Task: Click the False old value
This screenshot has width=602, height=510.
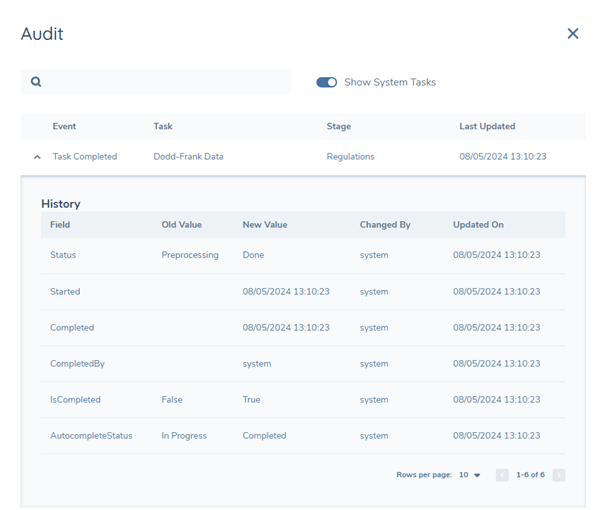Action: click(172, 400)
